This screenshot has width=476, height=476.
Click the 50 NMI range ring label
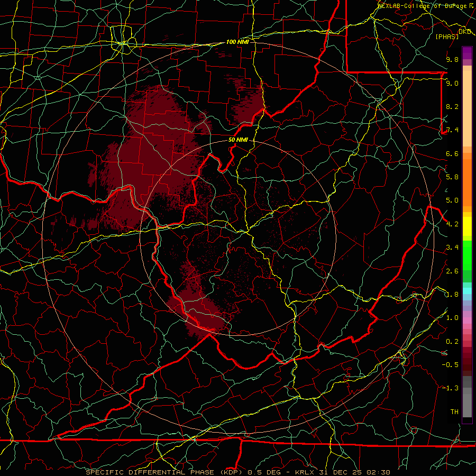click(x=239, y=140)
